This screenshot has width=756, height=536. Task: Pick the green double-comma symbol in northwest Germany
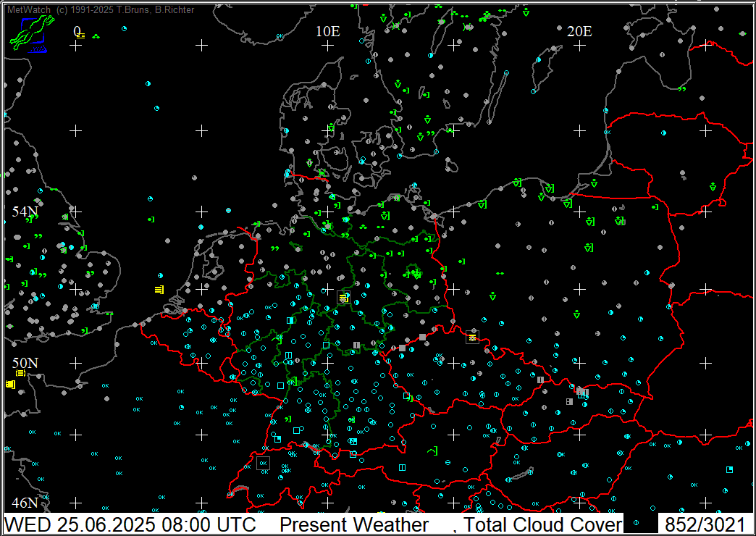coord(275,248)
